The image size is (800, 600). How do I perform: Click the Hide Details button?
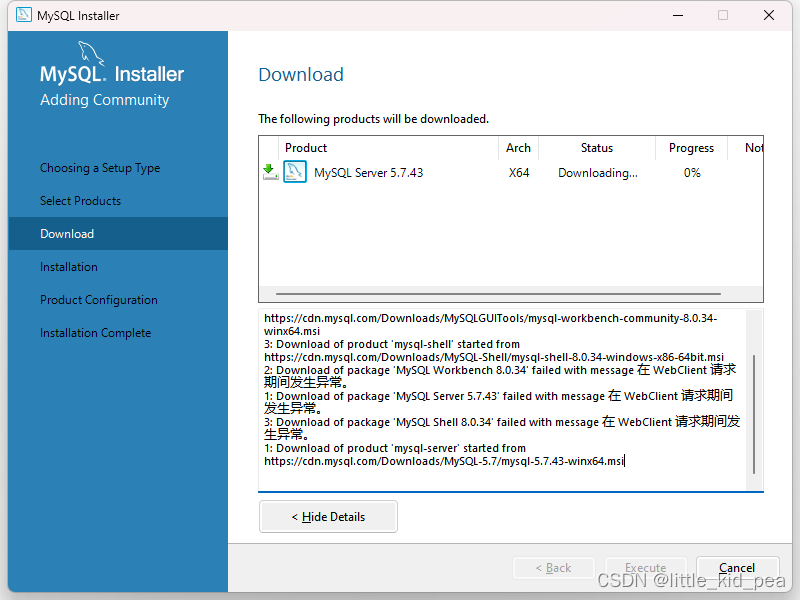[x=328, y=517]
